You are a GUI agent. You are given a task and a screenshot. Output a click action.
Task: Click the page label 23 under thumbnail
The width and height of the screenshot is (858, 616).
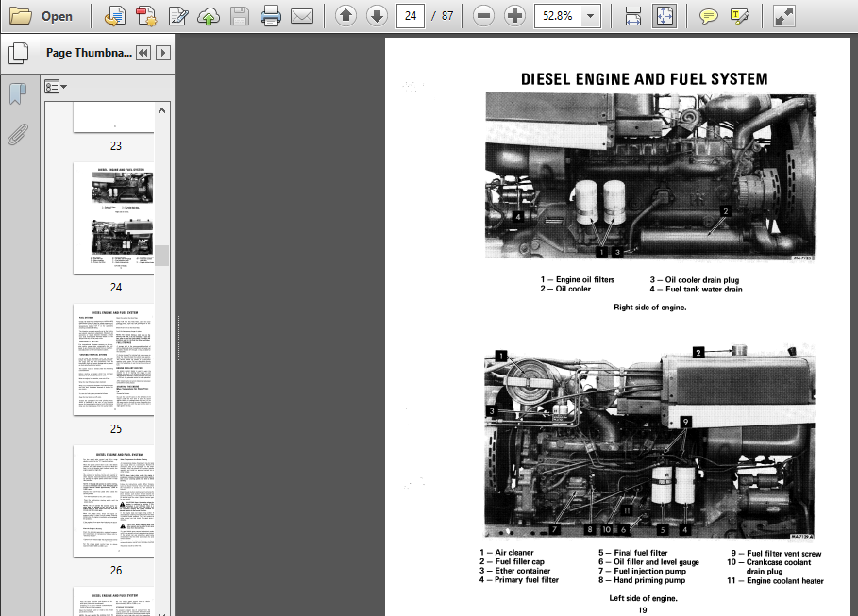coord(116,146)
